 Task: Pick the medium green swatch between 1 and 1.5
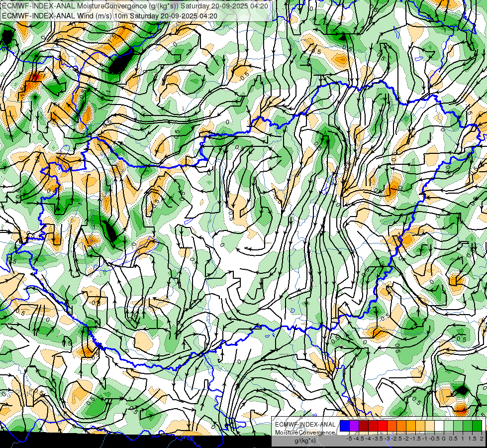click(468, 426)
